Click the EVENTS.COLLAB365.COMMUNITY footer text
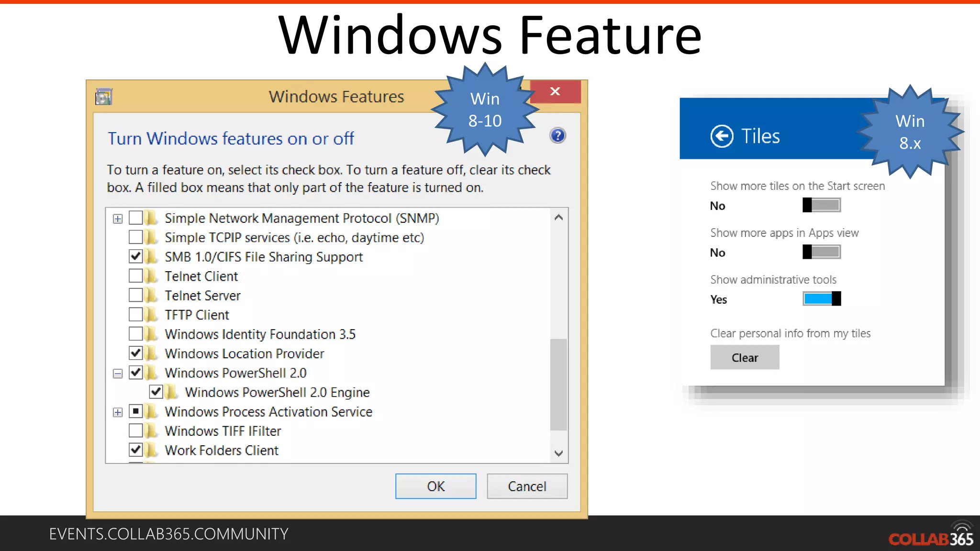Image resolution: width=980 pixels, height=551 pixels. [x=169, y=534]
